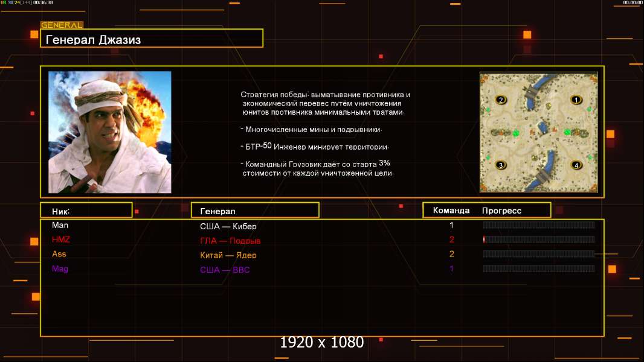Click team number 1 in Mag's row
The height and width of the screenshot is (362, 644).
(x=451, y=268)
